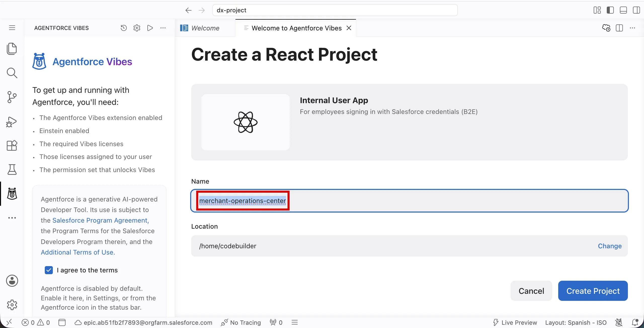Open Agentforce Vibes settings gear in panel header
The width and height of the screenshot is (644, 328).
coord(137,28)
